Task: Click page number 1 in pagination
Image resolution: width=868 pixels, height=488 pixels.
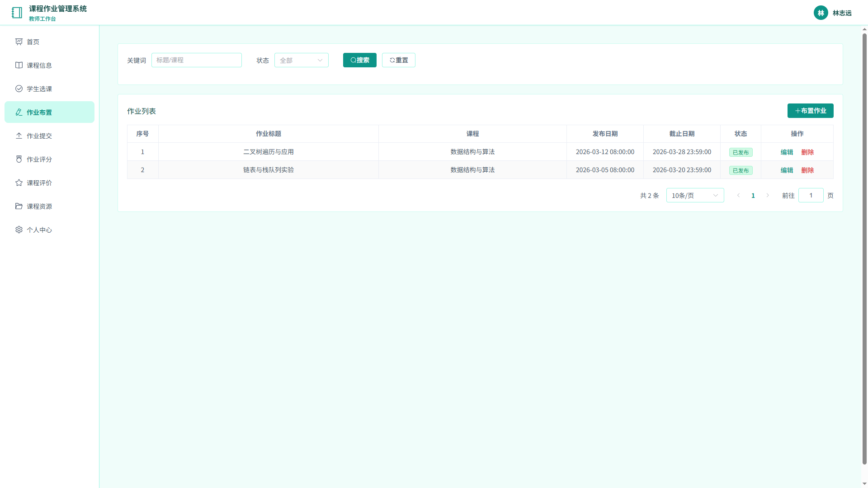Action: point(753,195)
